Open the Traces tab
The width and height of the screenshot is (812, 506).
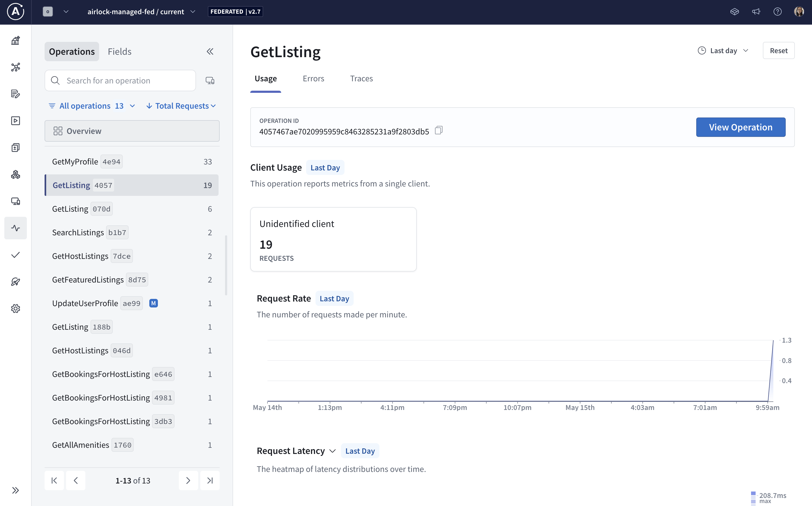click(361, 78)
